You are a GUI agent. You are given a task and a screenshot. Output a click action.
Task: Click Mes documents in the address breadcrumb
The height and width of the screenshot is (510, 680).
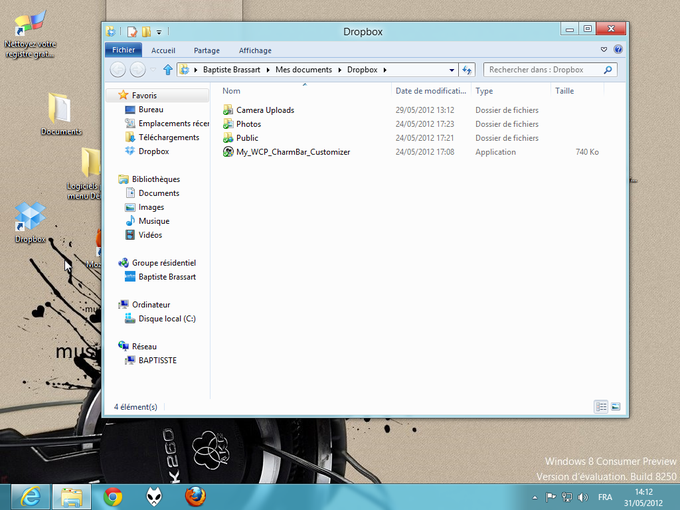point(304,70)
